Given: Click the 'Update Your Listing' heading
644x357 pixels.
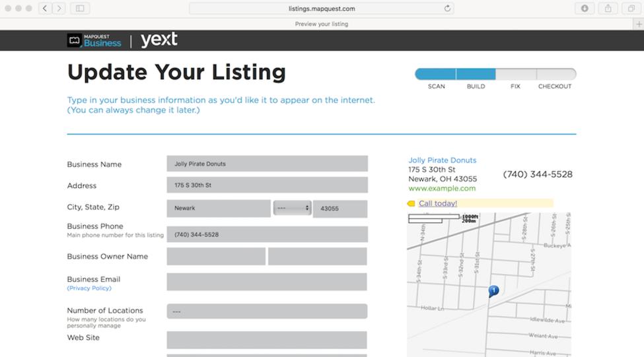Looking at the screenshot, I should click(x=176, y=73).
